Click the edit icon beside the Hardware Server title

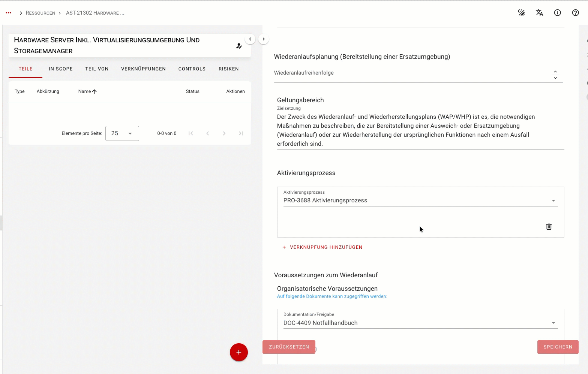pos(239,46)
